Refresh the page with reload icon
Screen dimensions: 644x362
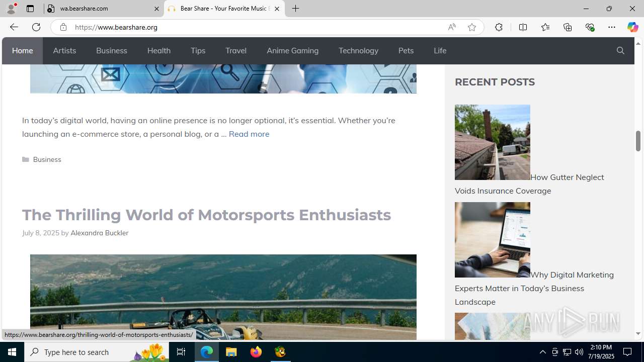pyautogui.click(x=36, y=27)
